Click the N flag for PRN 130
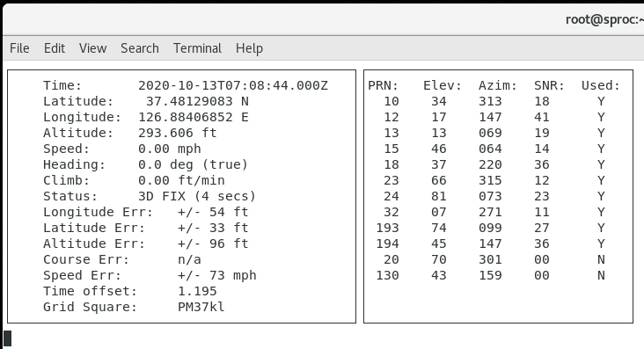The image size is (644, 349). [601, 275]
